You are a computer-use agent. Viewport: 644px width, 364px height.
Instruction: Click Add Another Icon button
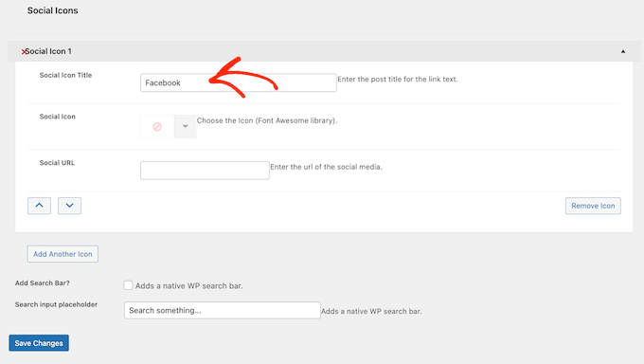tap(63, 254)
